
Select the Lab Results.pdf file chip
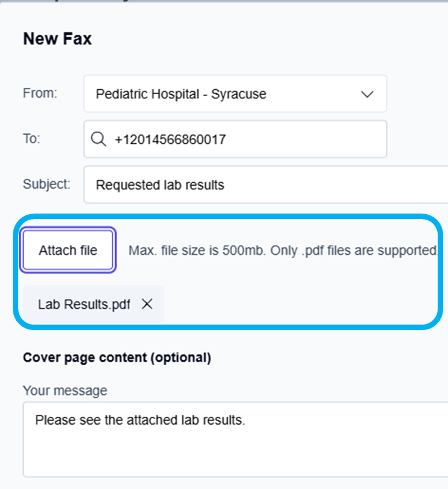pos(93,304)
